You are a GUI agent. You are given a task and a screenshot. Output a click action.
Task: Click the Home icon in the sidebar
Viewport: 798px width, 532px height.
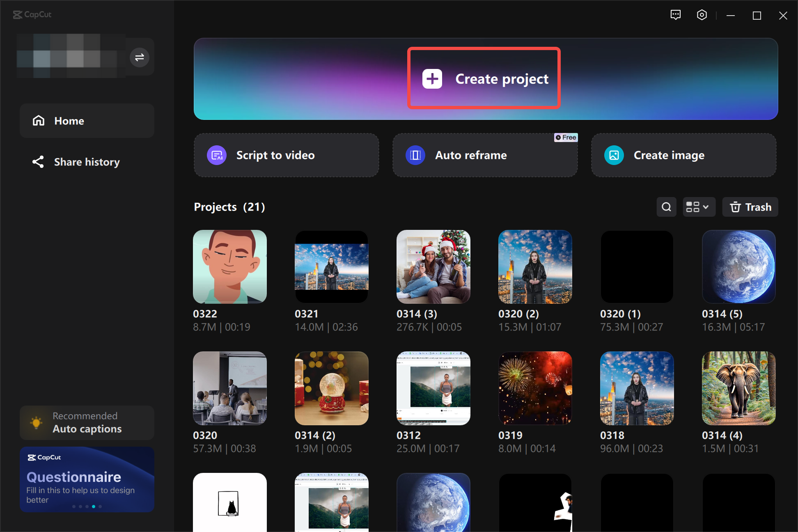pyautogui.click(x=38, y=120)
